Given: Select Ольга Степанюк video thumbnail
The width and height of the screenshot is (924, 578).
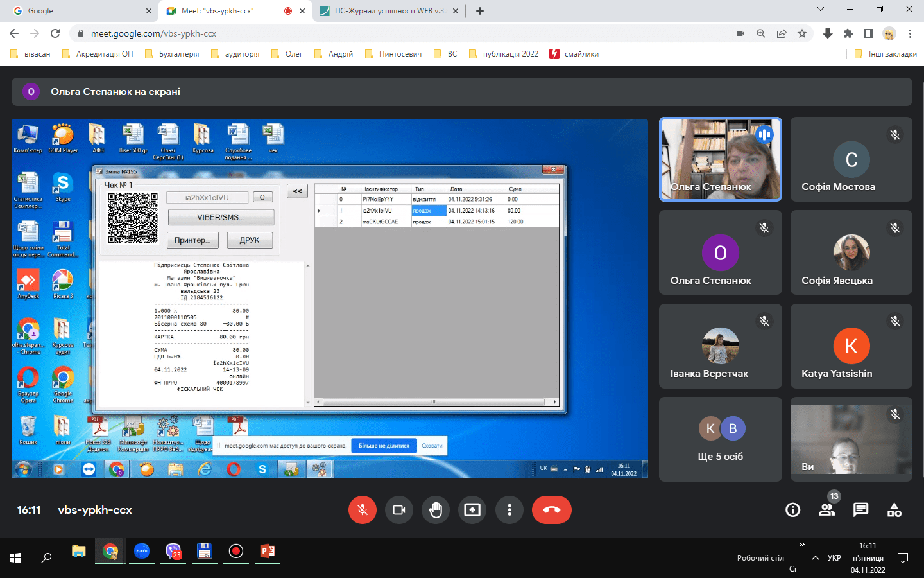Looking at the screenshot, I should pos(720,159).
